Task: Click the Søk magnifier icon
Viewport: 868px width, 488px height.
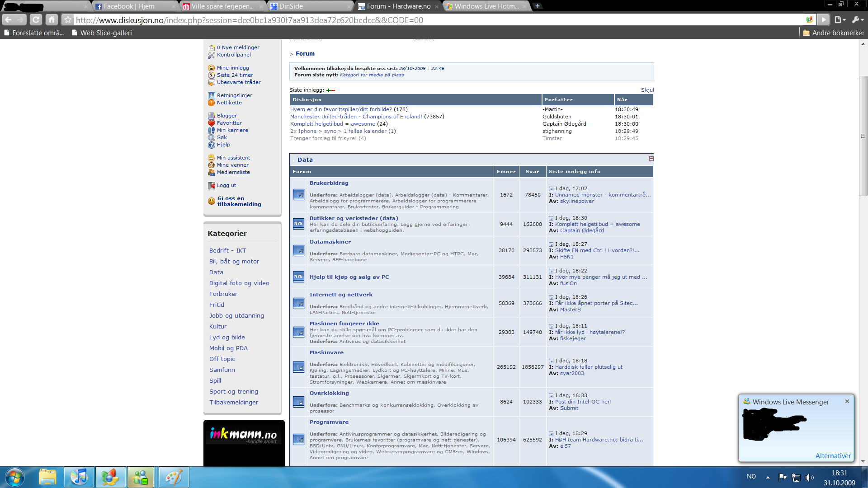Action: click(211, 138)
